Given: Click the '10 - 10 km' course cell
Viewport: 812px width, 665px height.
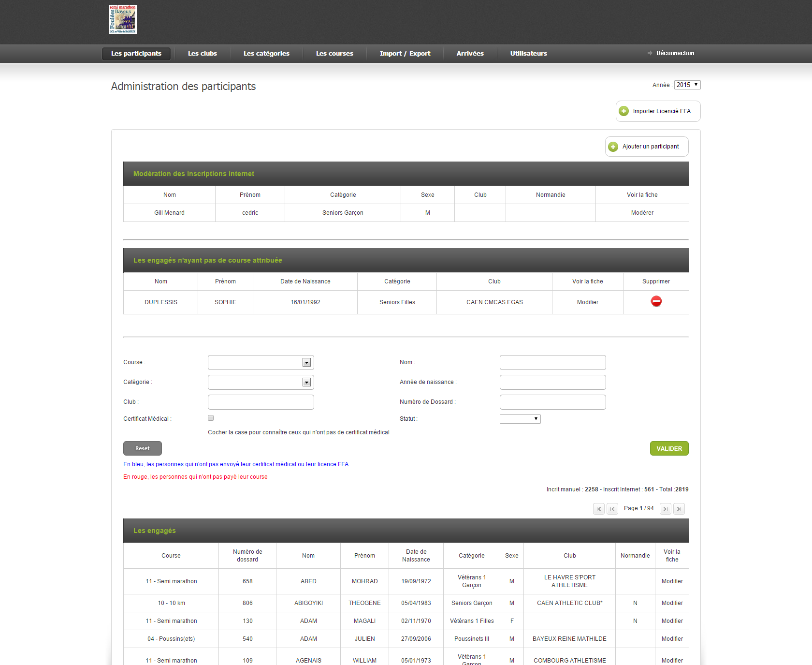Looking at the screenshot, I should [171, 603].
